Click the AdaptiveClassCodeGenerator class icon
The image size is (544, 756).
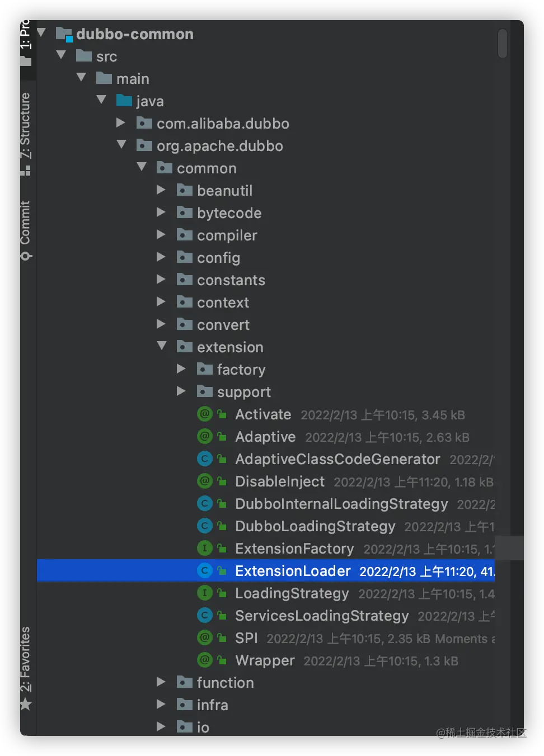[205, 459]
